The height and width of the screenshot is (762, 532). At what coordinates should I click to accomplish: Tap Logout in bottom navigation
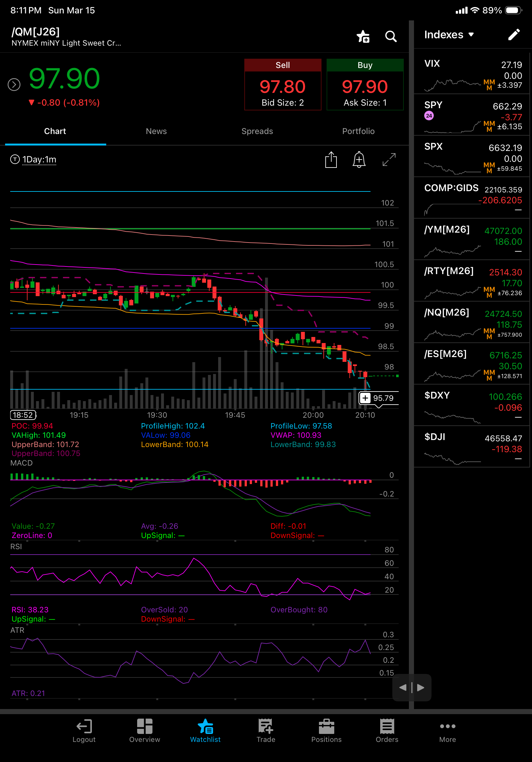84,730
